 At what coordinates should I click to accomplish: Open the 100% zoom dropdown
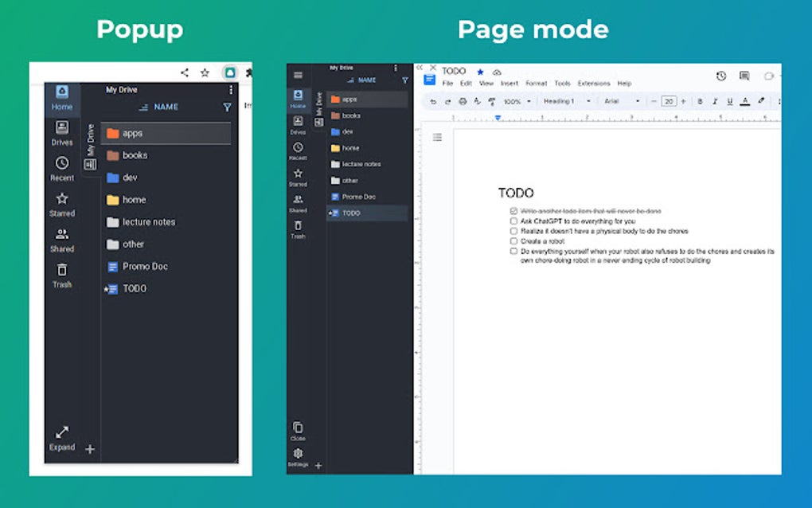pos(517,101)
